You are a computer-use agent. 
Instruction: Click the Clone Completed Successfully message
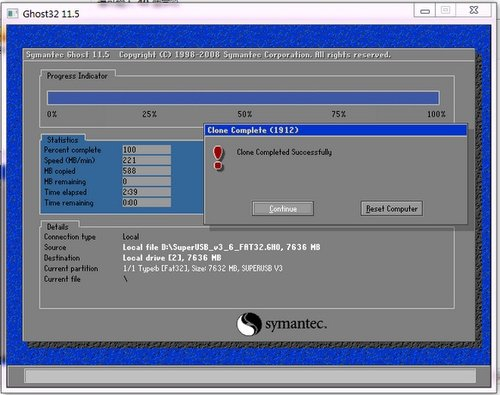pos(284,152)
